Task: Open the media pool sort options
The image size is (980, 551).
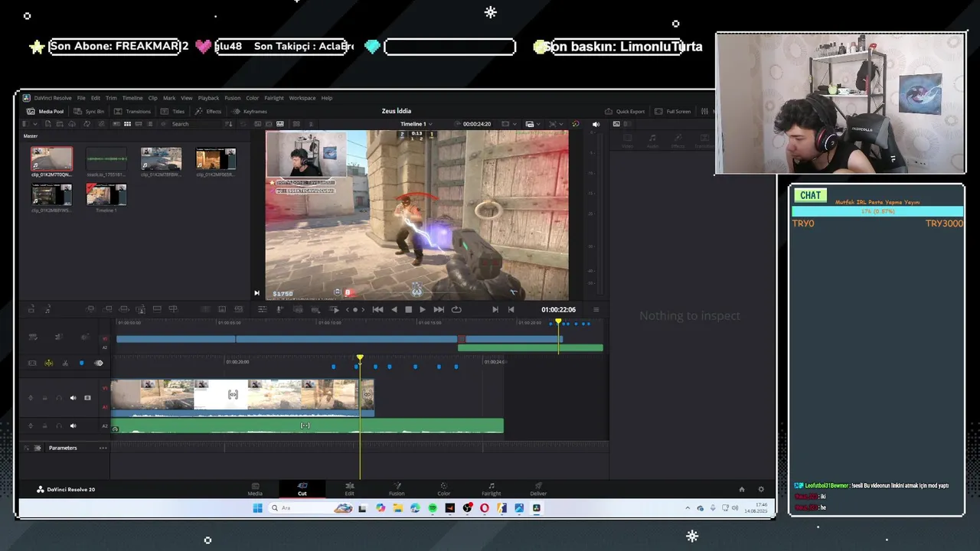Action: [x=228, y=124]
